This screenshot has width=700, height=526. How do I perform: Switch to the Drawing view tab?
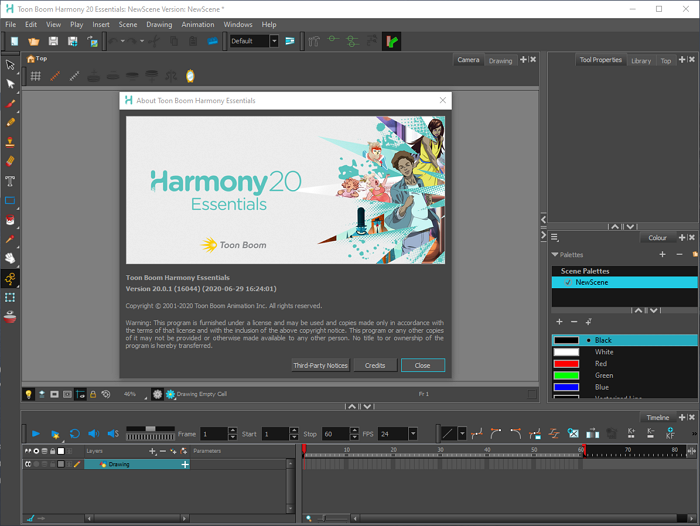tap(500, 61)
